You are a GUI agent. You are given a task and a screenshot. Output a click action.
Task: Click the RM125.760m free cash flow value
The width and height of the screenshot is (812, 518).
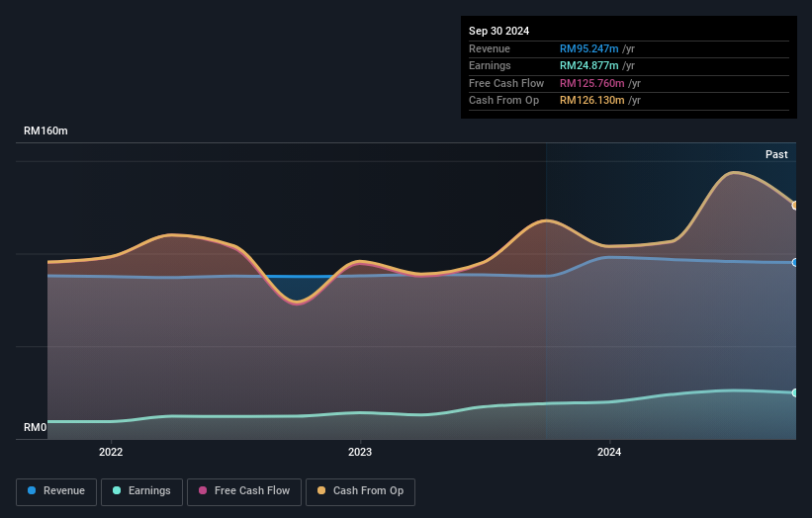pyautogui.click(x=591, y=83)
